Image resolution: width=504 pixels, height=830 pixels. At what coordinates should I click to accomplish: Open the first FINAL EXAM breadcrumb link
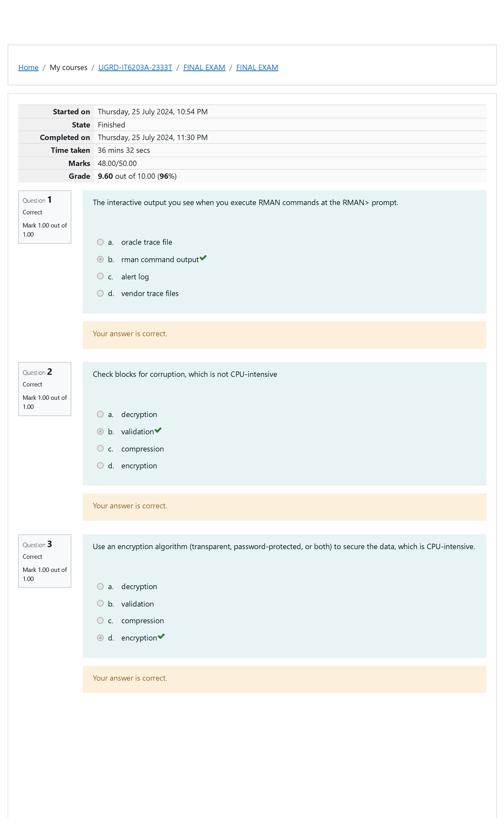point(204,67)
